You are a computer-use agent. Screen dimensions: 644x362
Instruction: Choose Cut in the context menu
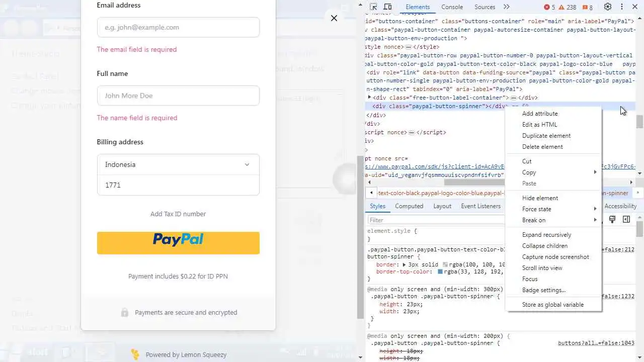(553, 161)
